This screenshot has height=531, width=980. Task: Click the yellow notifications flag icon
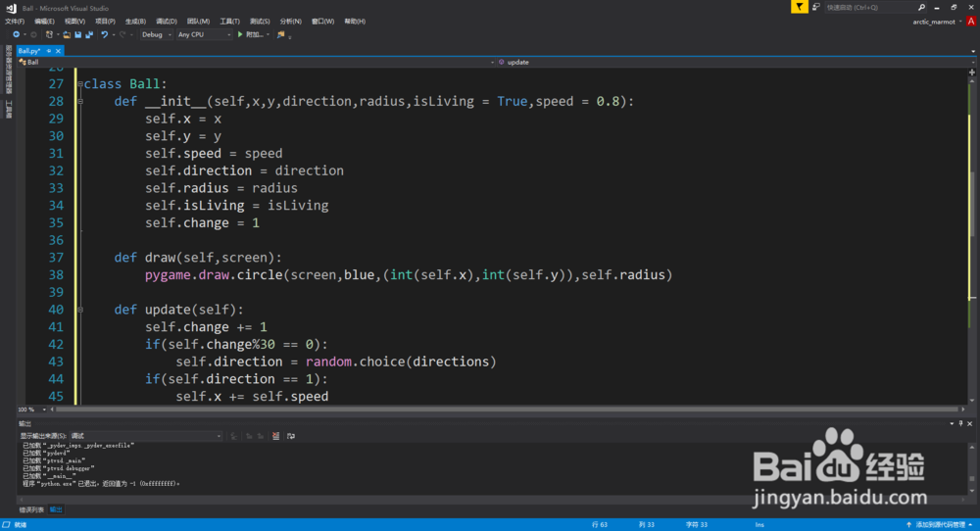pos(800,7)
